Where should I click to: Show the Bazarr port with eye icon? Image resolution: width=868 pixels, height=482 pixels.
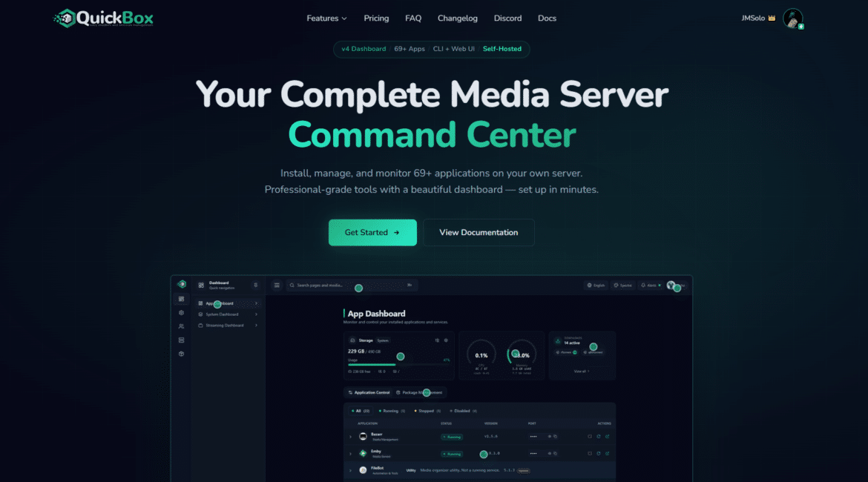[x=549, y=436]
